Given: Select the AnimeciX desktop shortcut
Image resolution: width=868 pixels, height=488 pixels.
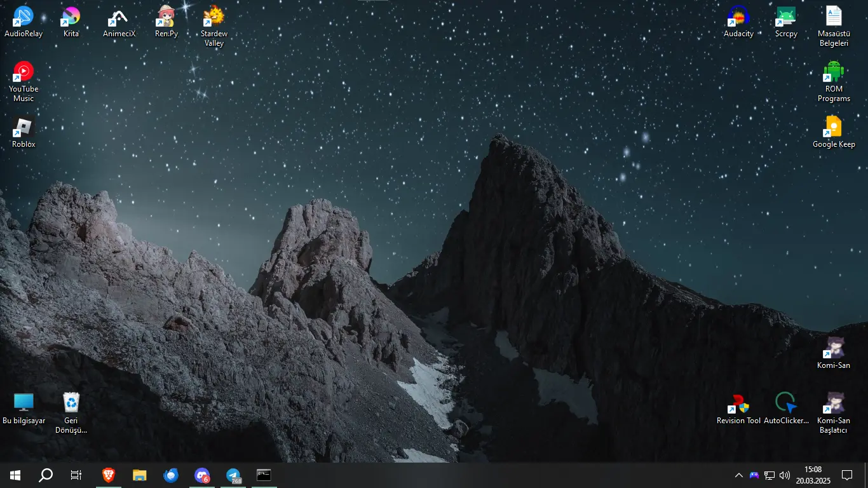Looking at the screenshot, I should point(119,22).
